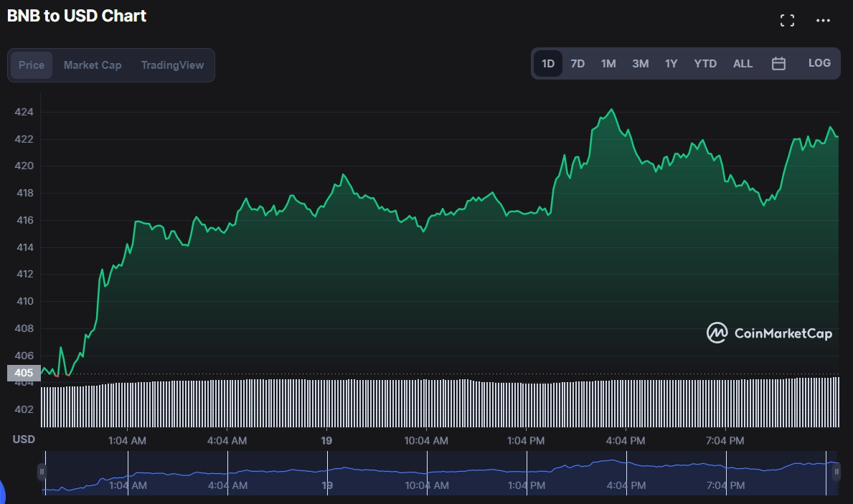853x504 pixels.
Task: Select the 1M time range
Action: pos(608,64)
